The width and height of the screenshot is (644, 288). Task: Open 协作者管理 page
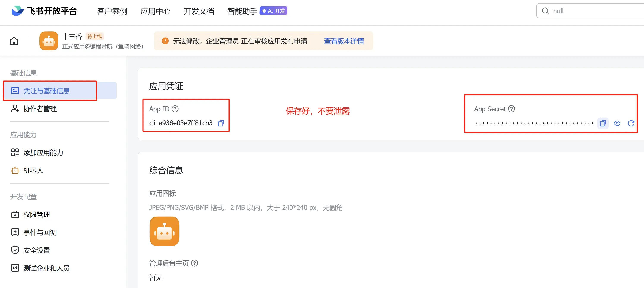(40, 109)
